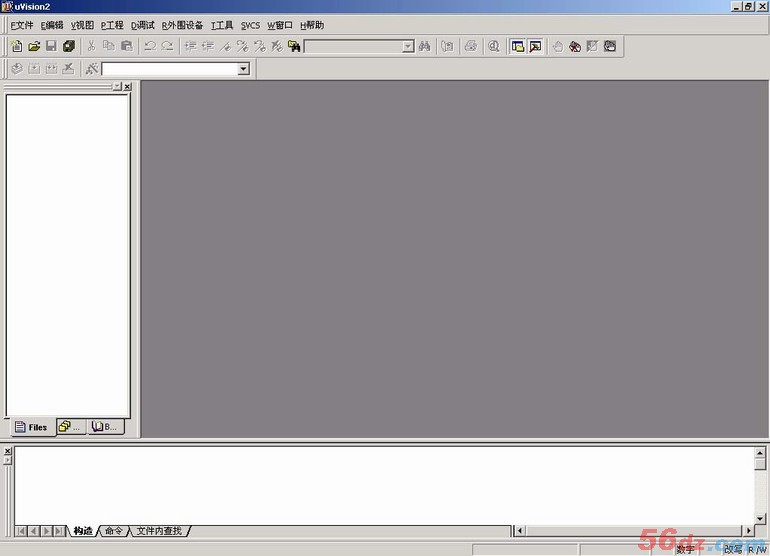Click inside the target selection combo box
The image size is (770, 556).
(170, 69)
